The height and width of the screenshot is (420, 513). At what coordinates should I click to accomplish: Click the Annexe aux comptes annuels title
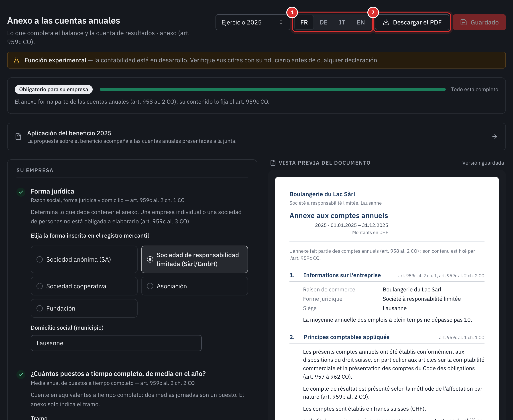pos(338,215)
